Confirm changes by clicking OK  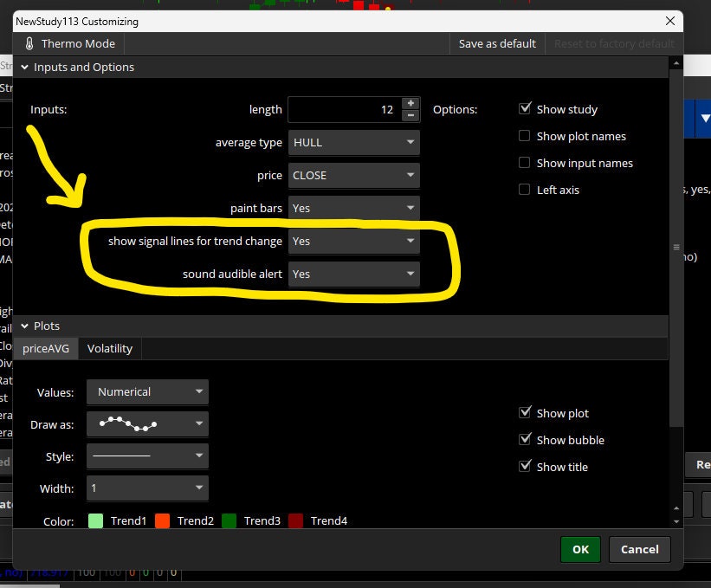(x=580, y=549)
